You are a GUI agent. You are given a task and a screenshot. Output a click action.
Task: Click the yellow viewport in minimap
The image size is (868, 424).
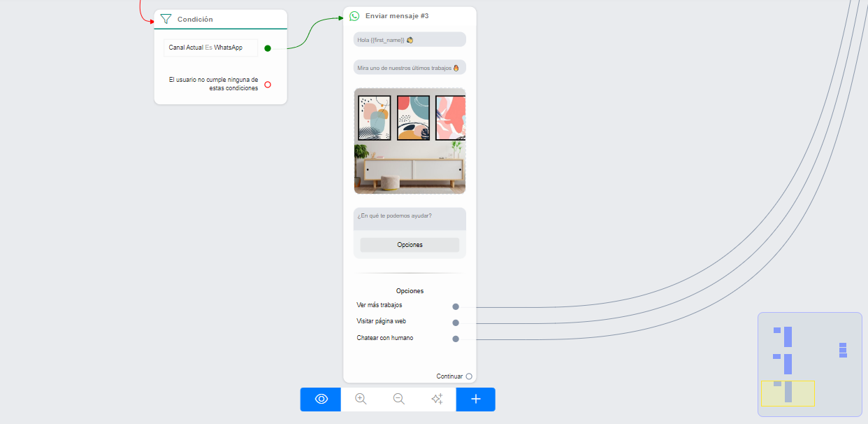[788, 393]
